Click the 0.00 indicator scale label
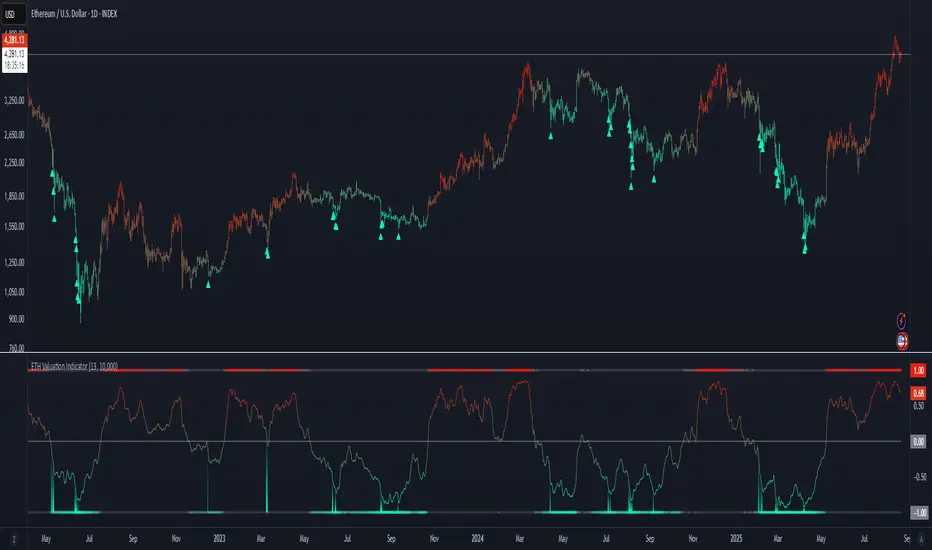The height and width of the screenshot is (550, 932). tap(918, 441)
